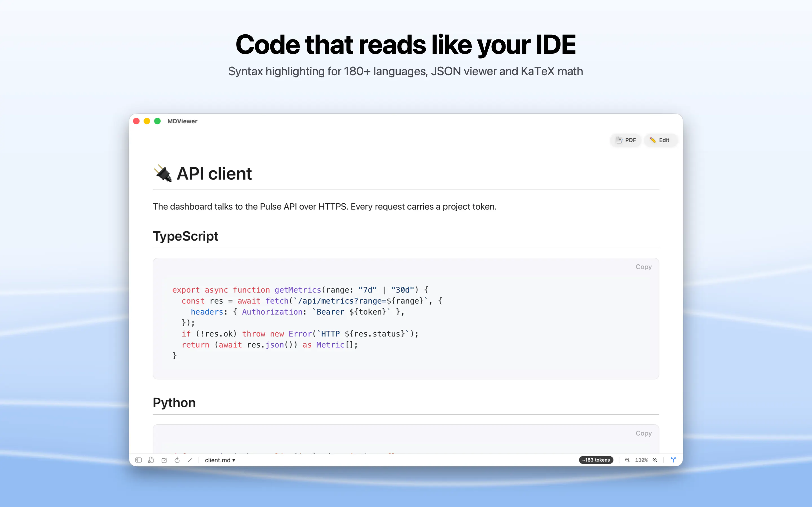
Task: Click the Python section heading
Action: tap(174, 403)
